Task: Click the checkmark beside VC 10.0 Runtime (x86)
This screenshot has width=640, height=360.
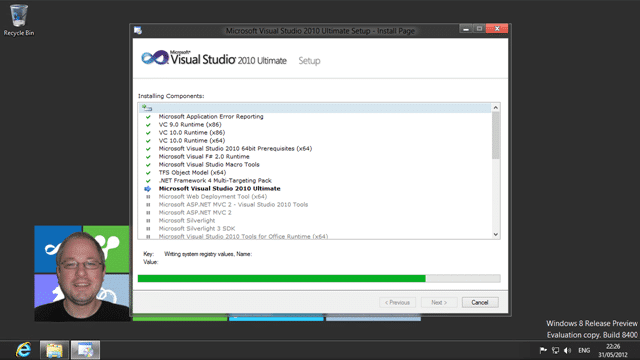Action: 148,133
